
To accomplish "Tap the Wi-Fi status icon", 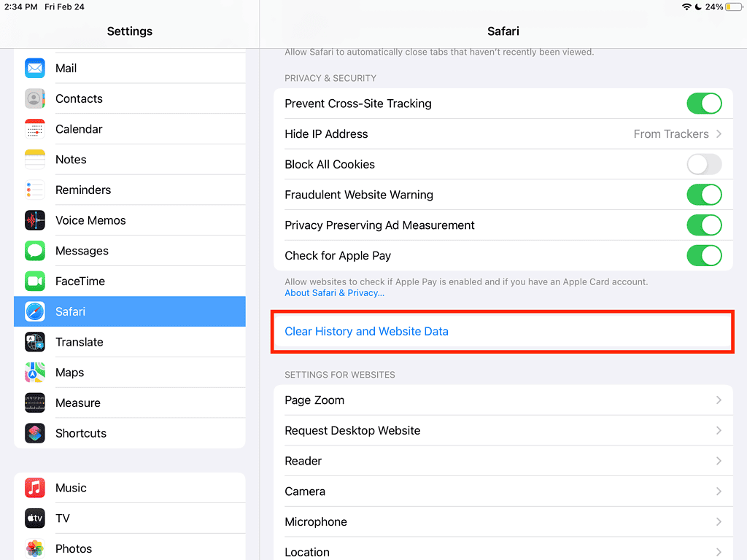I will click(686, 7).
